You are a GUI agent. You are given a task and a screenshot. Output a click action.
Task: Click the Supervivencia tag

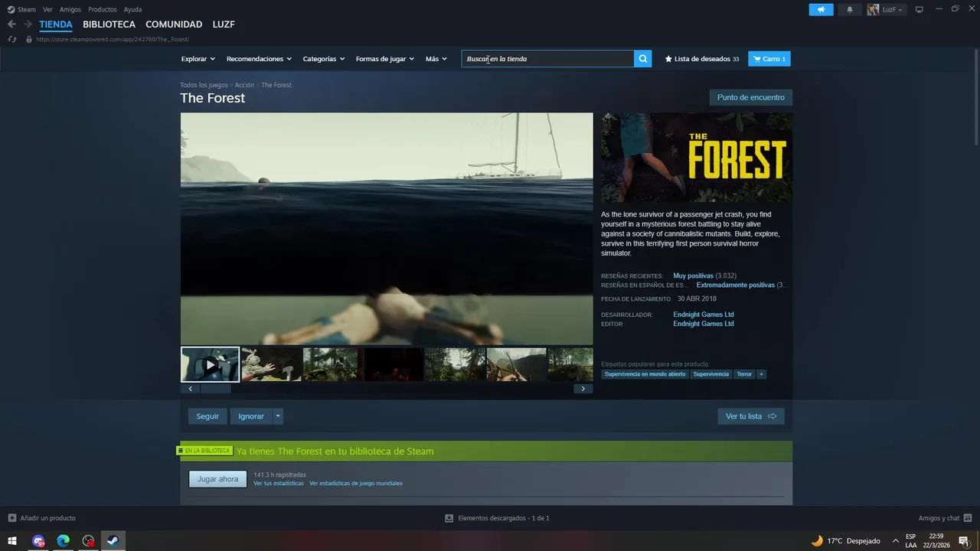click(x=711, y=374)
